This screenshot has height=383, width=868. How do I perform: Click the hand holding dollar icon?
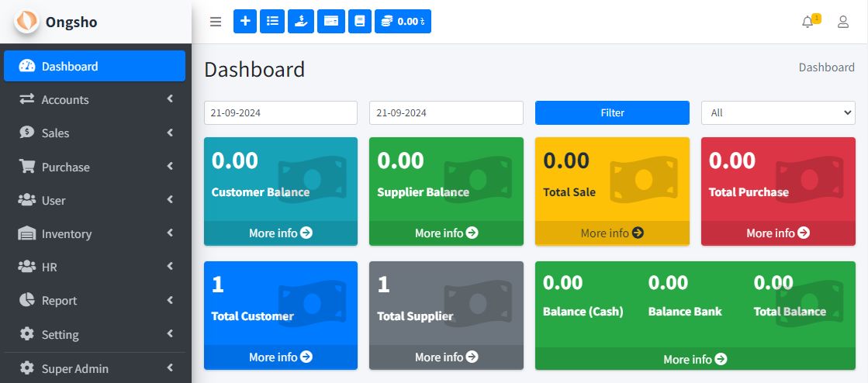[x=301, y=21]
